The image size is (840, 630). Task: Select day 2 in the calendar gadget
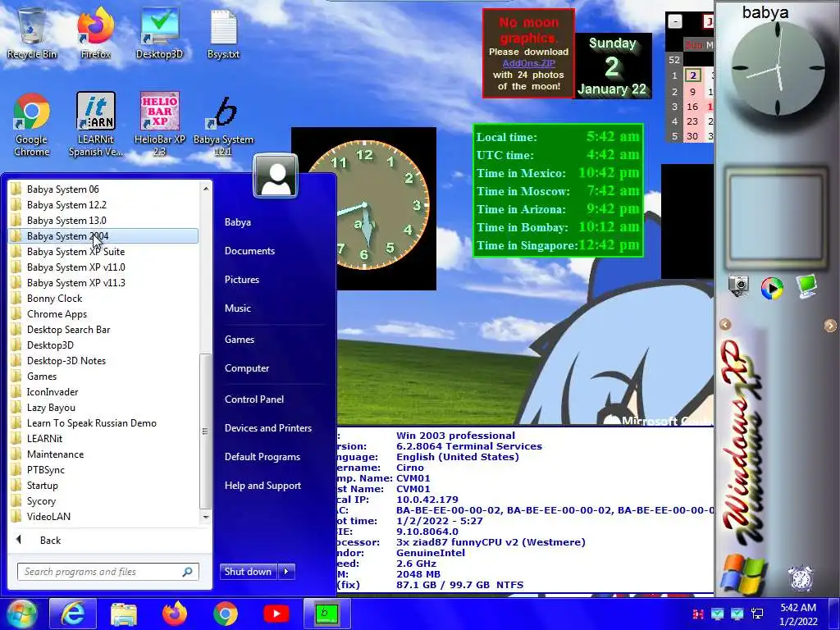(x=692, y=75)
